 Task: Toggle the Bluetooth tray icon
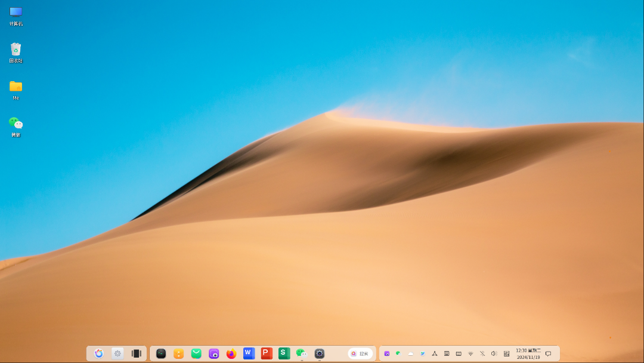482,353
